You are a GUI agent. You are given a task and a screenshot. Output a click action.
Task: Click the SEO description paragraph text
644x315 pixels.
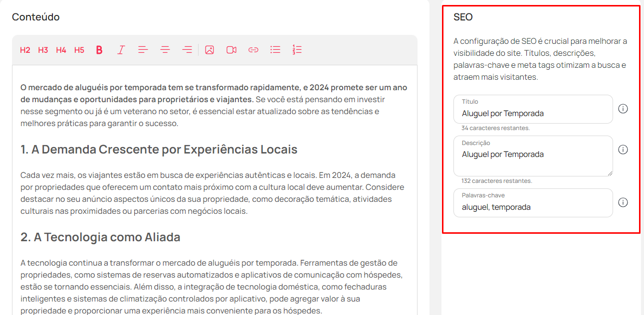tap(540, 59)
